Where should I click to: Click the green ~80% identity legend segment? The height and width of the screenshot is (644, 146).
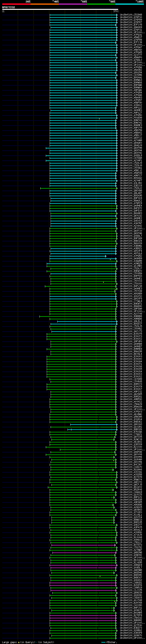(101, 4)
